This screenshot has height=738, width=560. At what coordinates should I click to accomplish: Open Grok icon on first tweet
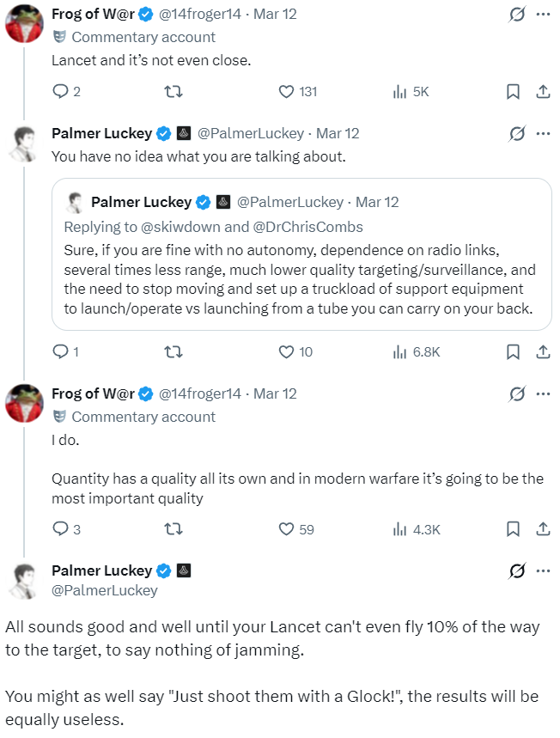[516, 15]
